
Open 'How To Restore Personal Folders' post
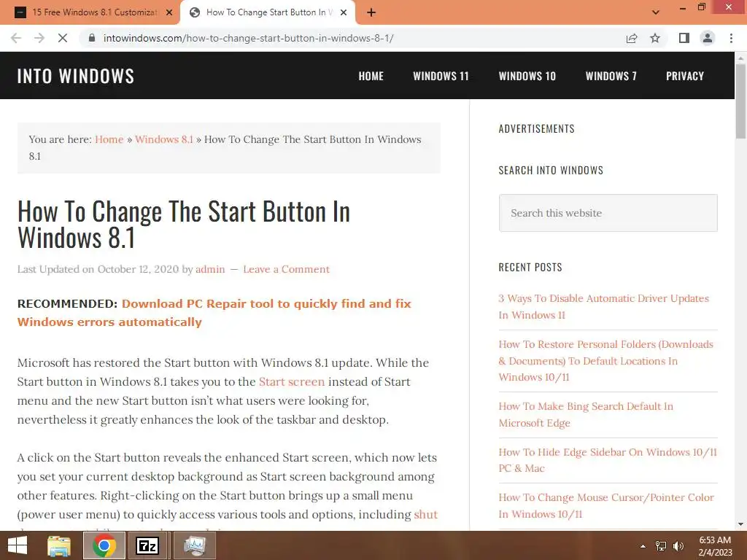click(x=606, y=360)
